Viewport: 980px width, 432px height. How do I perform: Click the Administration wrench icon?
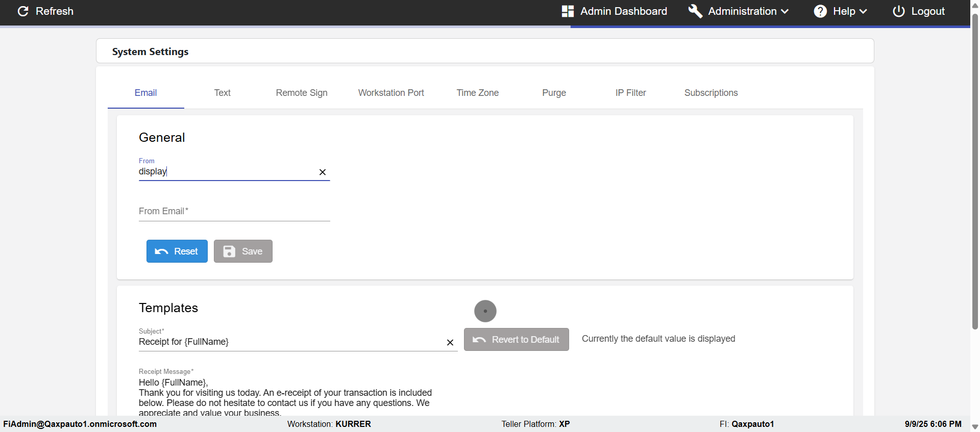[x=695, y=11]
